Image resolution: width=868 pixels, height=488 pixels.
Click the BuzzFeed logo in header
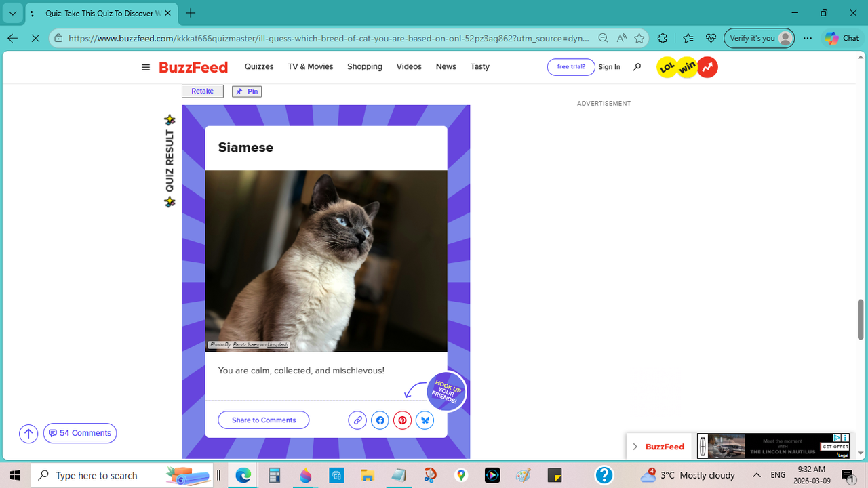tap(193, 67)
